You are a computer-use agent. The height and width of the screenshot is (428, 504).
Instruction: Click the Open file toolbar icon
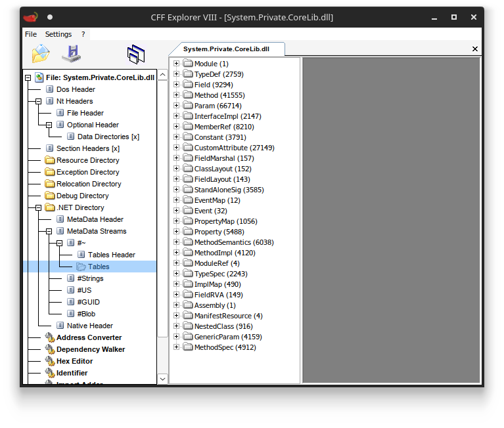point(41,54)
